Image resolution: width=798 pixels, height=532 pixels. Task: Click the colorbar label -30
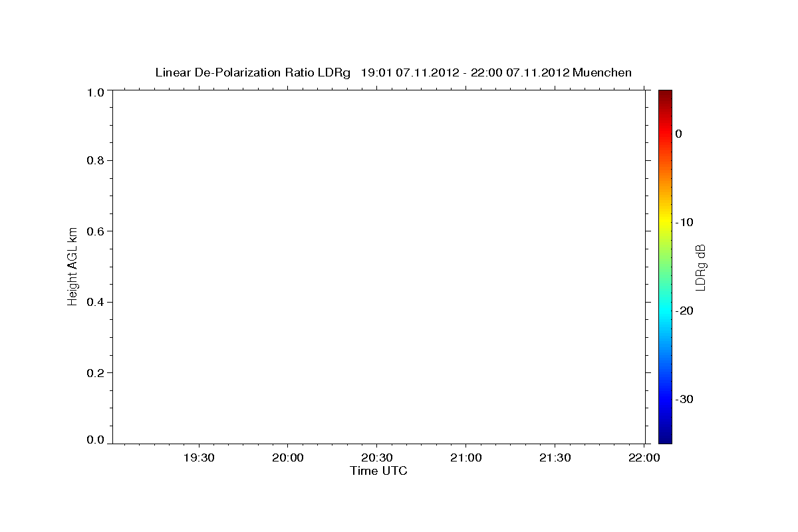684,400
